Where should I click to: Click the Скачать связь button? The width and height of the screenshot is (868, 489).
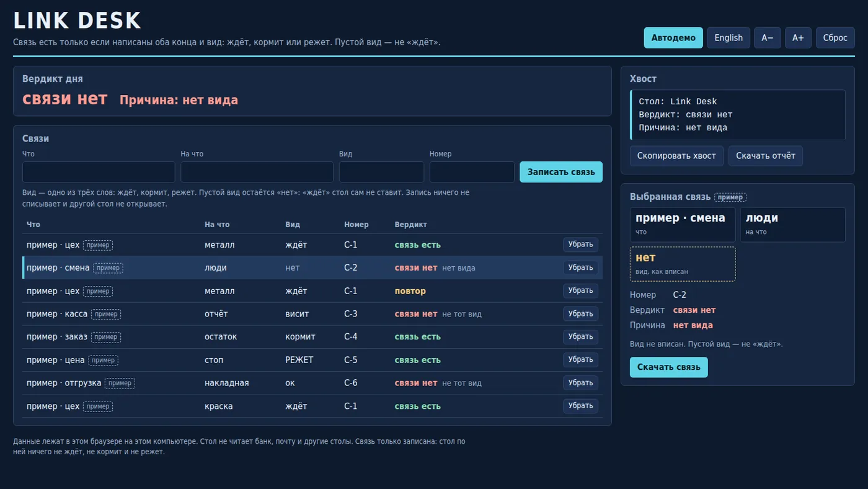pos(668,367)
